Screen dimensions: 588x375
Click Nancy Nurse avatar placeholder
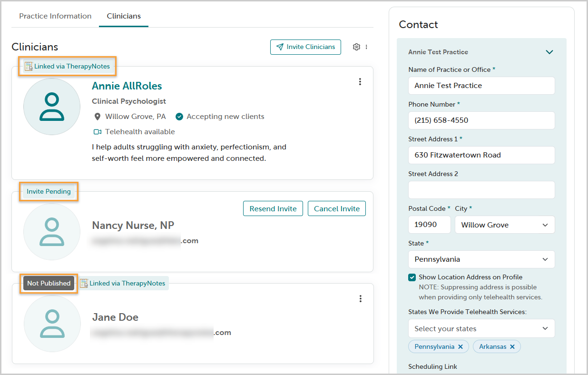coord(52,232)
